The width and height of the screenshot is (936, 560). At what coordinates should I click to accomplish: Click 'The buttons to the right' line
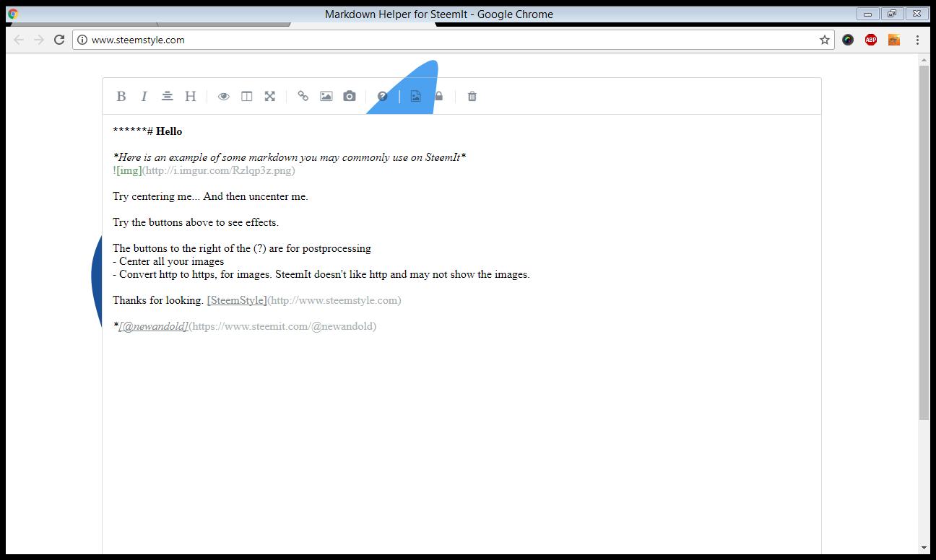pos(242,248)
